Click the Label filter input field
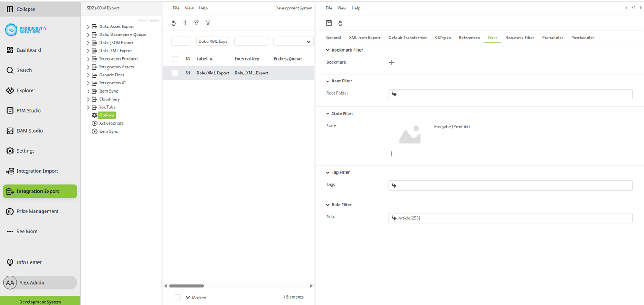Viewport: 644px width, 305px height. (213, 41)
